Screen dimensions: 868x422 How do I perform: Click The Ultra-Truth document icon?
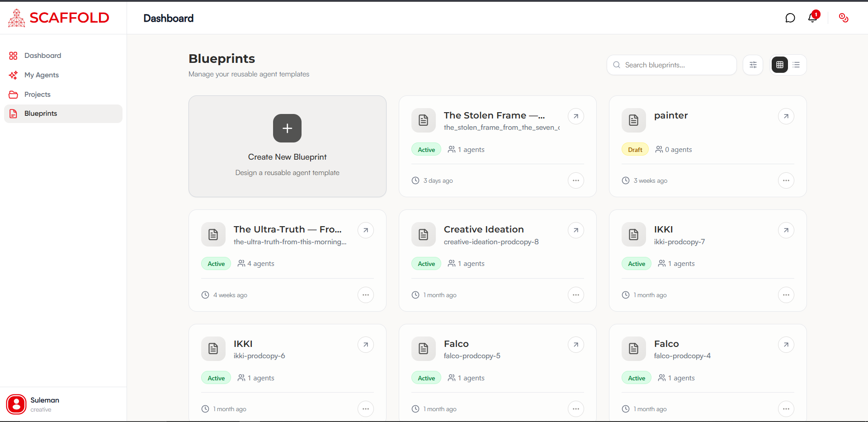213,234
